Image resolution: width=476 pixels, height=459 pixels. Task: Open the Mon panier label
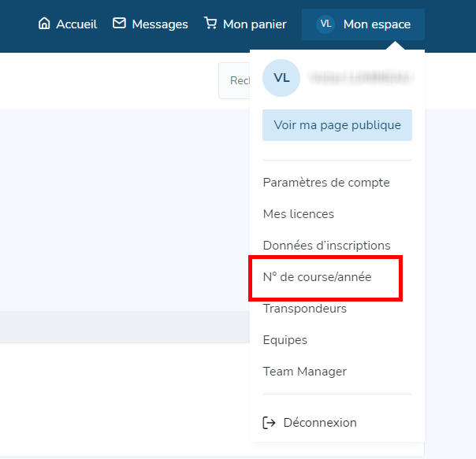(255, 24)
